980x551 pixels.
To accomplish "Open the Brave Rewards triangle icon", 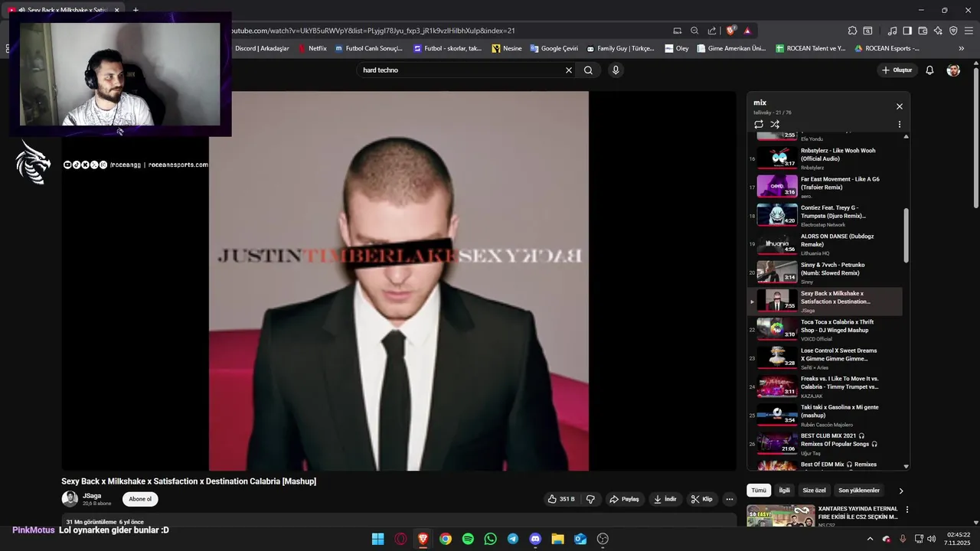I will coord(747,31).
